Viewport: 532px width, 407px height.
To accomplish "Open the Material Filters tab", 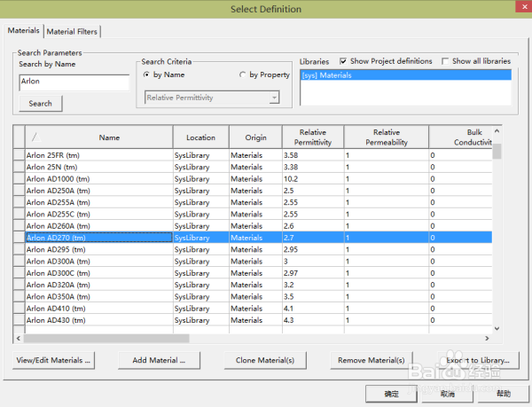I will [x=72, y=32].
